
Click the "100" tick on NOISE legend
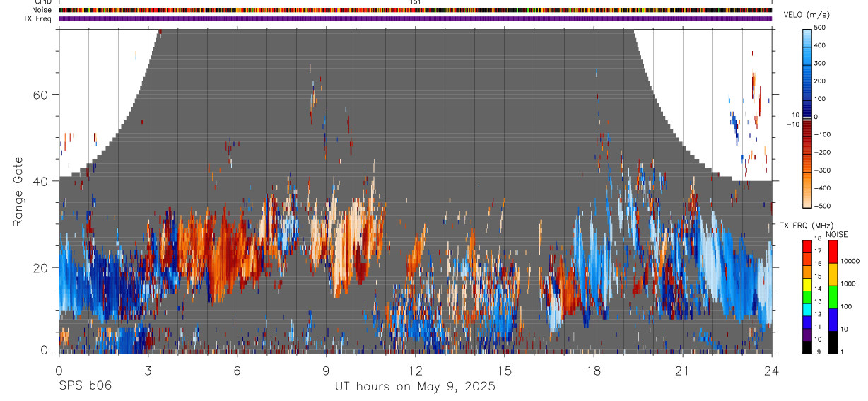pos(846,306)
